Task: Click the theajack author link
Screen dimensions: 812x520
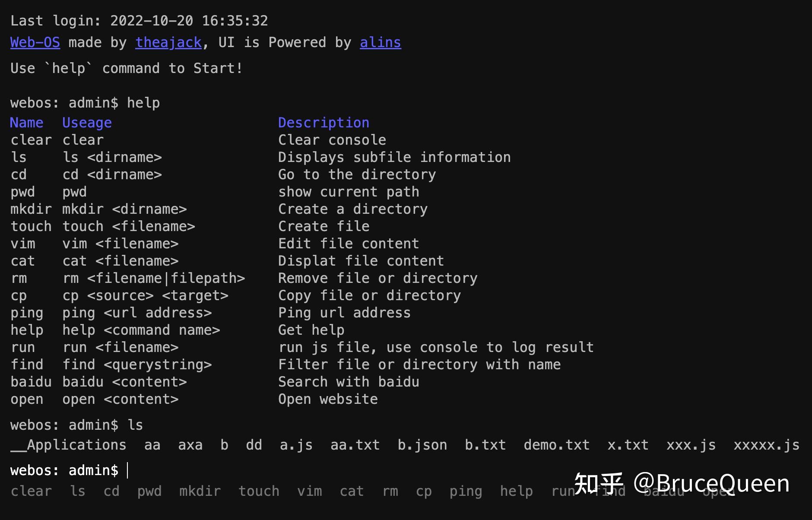Action: pos(168,42)
